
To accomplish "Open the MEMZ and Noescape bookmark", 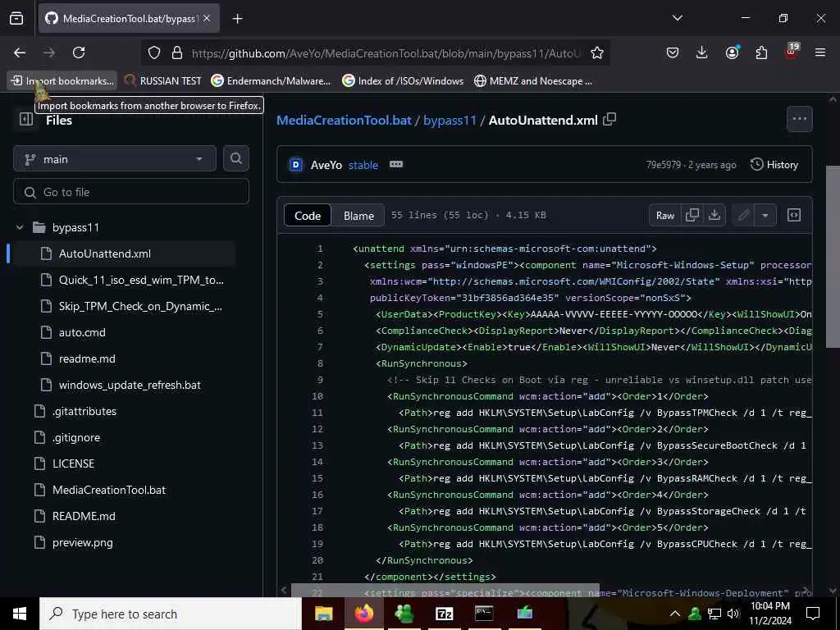I will click(533, 81).
